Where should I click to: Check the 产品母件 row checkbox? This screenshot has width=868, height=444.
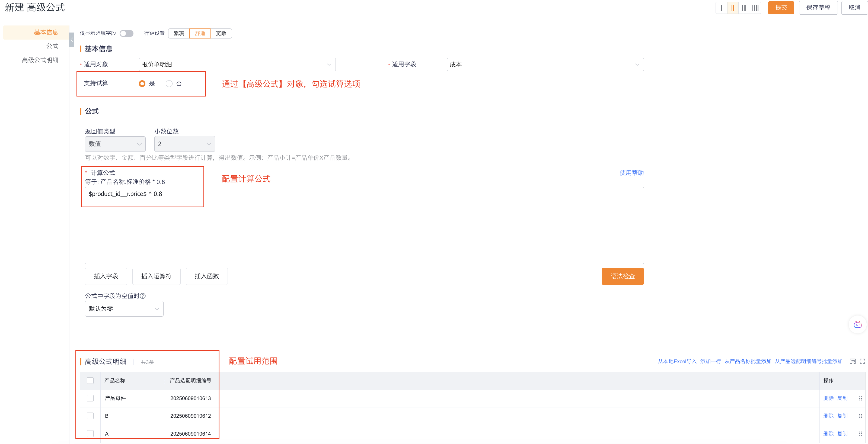point(90,398)
